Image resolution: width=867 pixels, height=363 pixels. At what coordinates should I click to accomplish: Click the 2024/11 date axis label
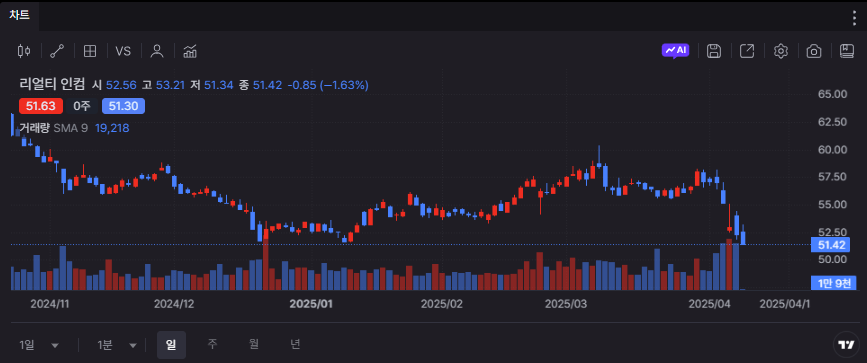click(x=49, y=304)
